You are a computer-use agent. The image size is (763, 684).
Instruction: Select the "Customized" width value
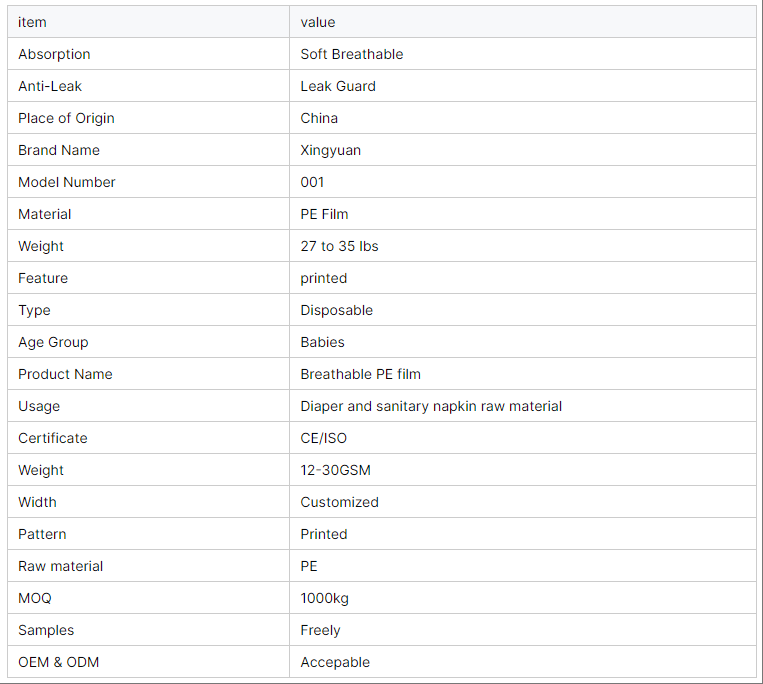coord(340,502)
